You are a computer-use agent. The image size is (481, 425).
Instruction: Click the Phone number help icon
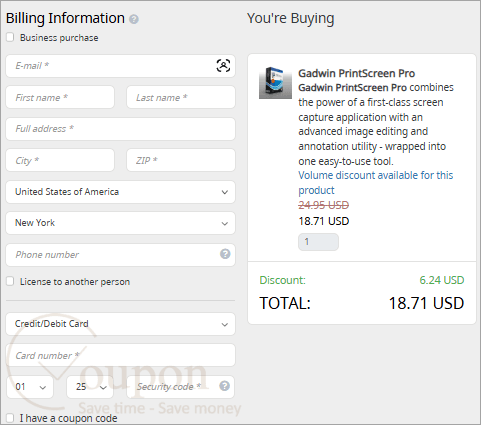pos(225,254)
